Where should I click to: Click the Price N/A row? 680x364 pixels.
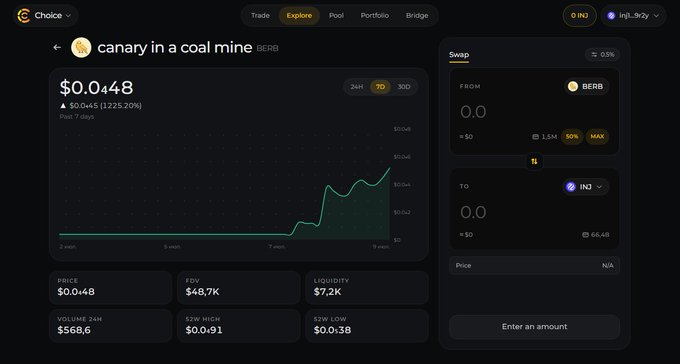(534, 266)
